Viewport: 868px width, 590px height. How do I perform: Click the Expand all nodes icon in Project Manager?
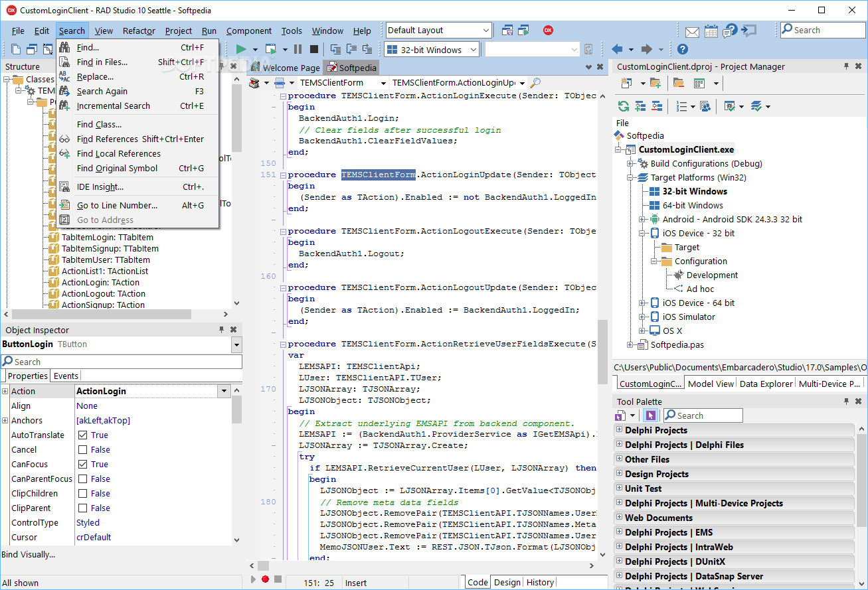(x=640, y=106)
